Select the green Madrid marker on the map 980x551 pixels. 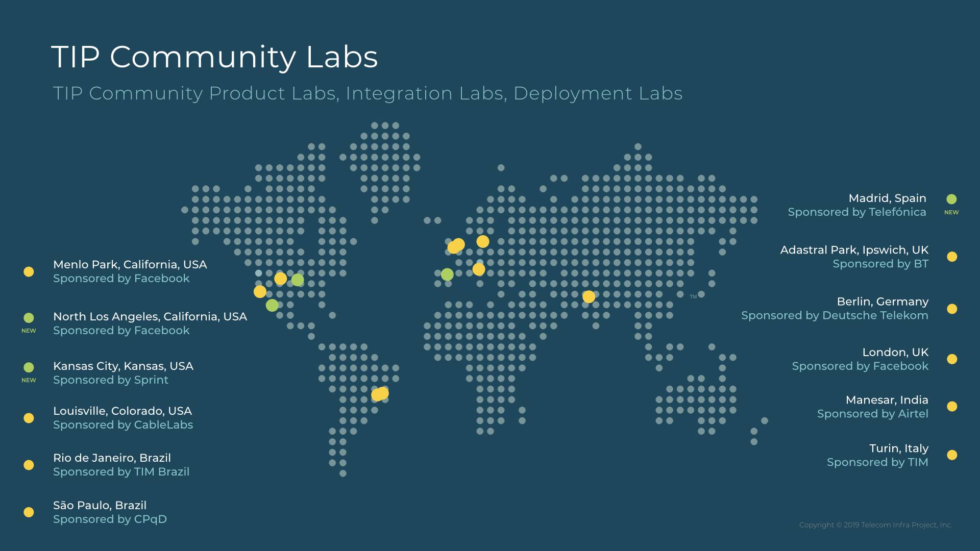(447, 274)
